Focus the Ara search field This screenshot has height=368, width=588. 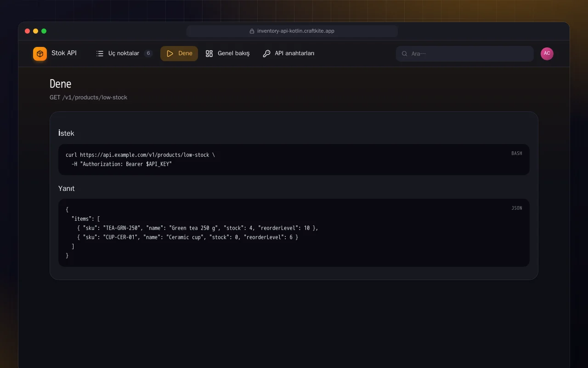pos(465,54)
